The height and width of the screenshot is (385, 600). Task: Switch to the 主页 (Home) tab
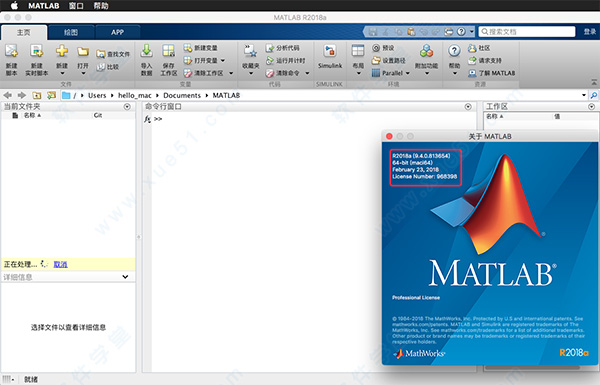coord(24,33)
